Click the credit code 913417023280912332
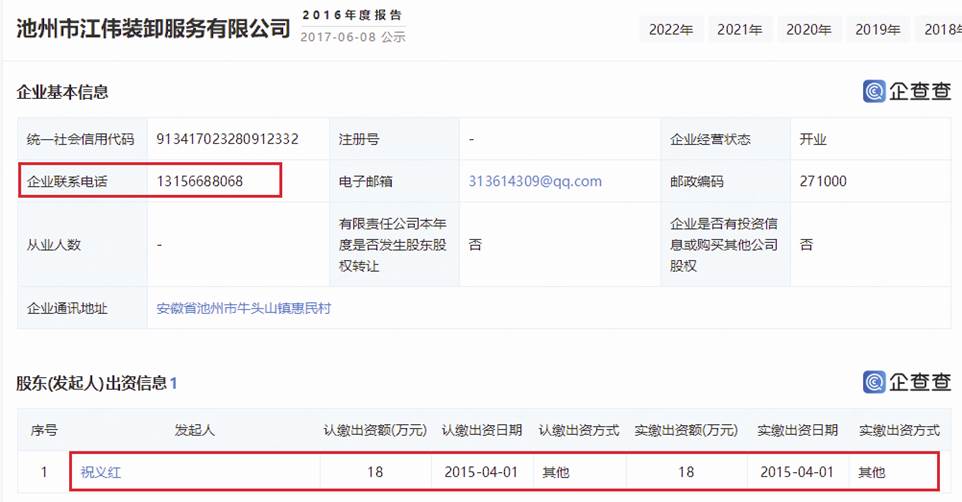This screenshot has width=962, height=502. pos(227,139)
